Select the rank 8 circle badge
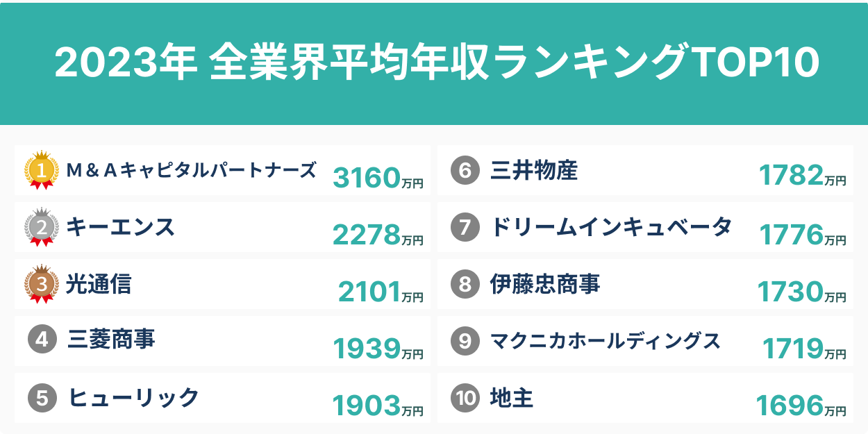Screen dimensions: 868x434 click(465, 284)
